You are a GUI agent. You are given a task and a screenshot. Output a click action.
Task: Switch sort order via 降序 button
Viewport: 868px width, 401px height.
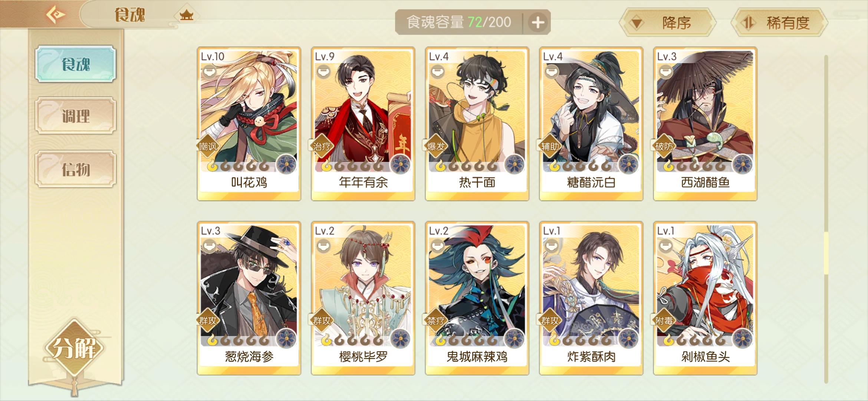pyautogui.click(x=667, y=23)
